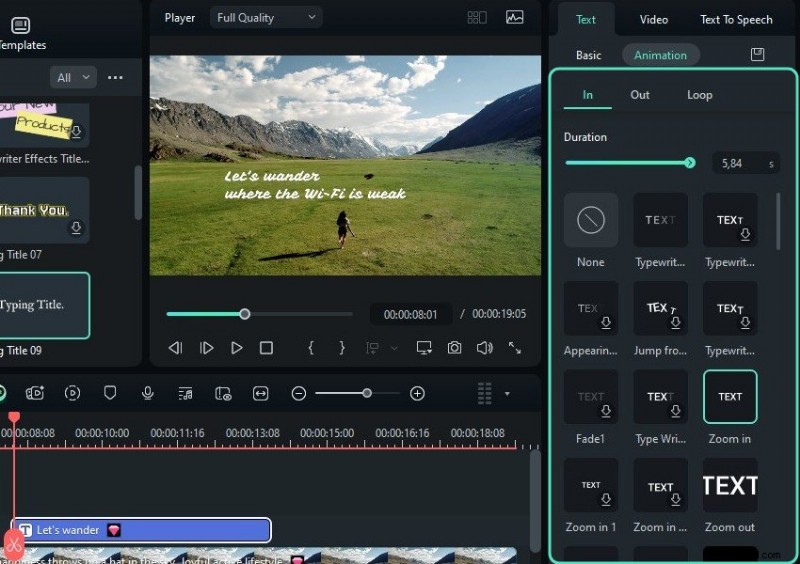Open the Full Quality dropdown

tap(266, 18)
